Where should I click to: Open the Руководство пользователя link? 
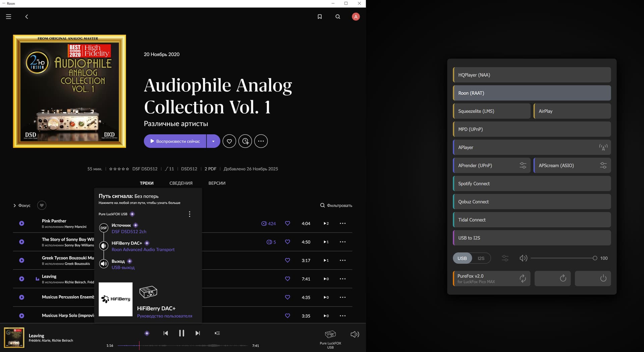[164, 316]
